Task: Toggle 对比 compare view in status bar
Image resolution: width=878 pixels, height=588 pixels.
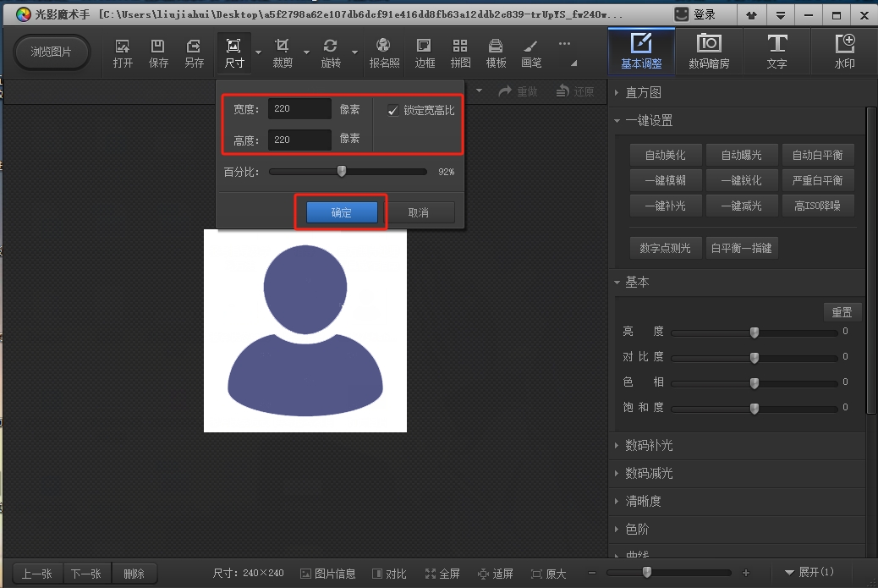Action: click(x=388, y=574)
